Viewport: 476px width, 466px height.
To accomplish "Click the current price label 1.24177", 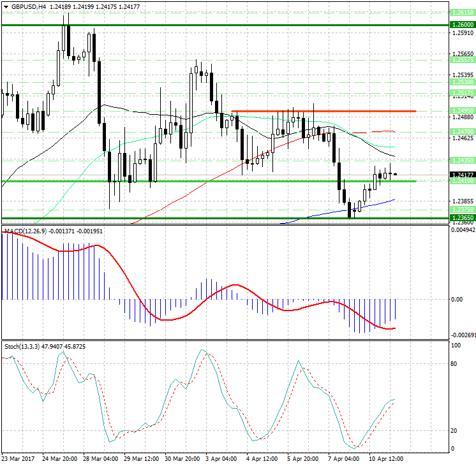I will coord(462,175).
